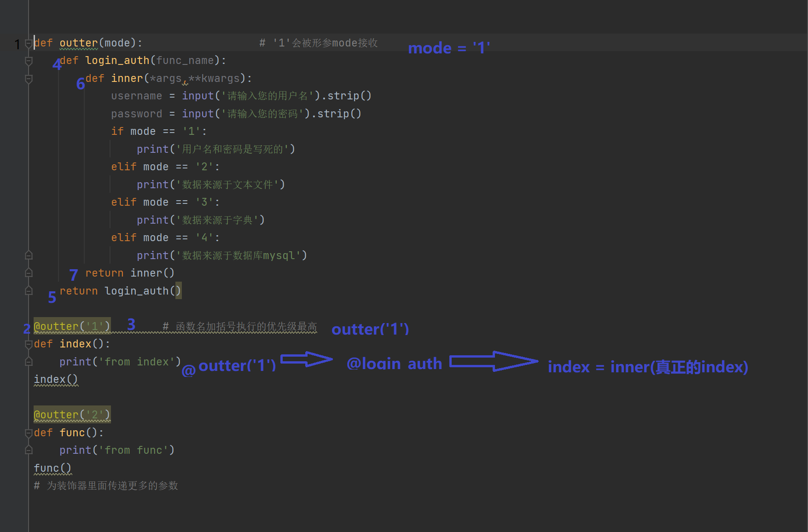This screenshot has width=808, height=532.
Task: Click the line elif mode == '3':
Action: [165, 202]
